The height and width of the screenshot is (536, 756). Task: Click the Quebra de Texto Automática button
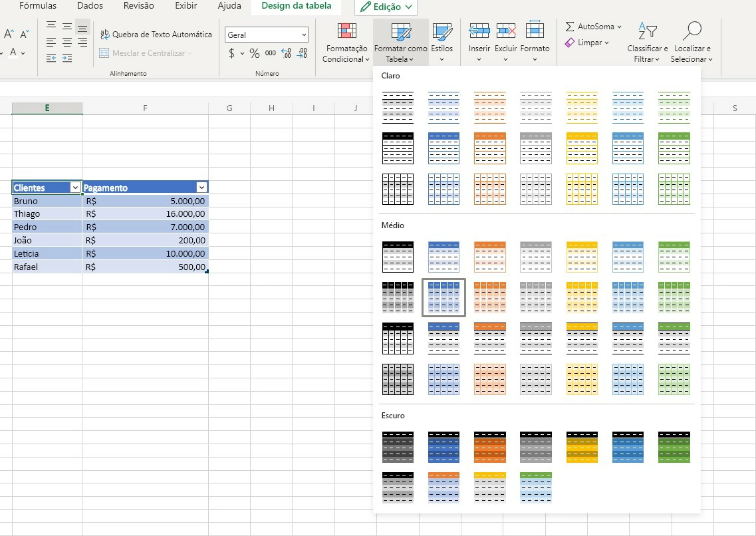pyautogui.click(x=156, y=34)
